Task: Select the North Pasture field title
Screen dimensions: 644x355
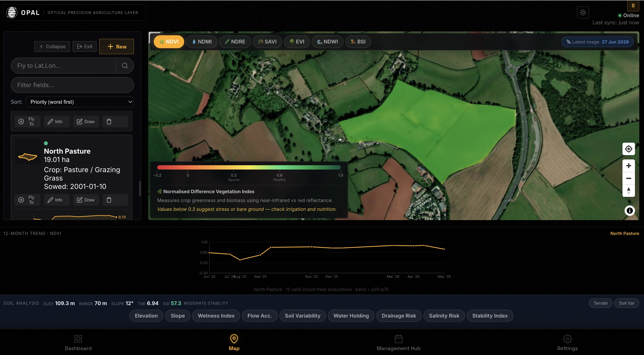Action: 67,151
